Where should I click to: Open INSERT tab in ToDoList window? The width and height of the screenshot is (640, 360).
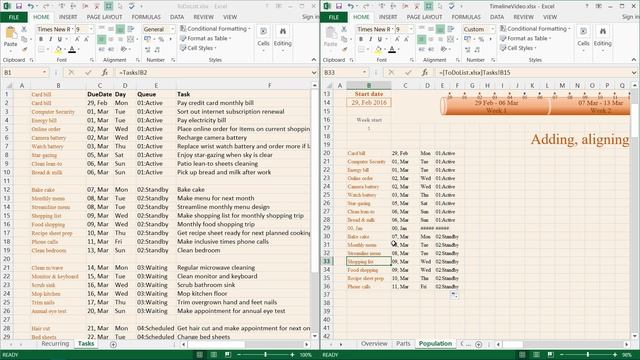pyautogui.click(x=68, y=17)
